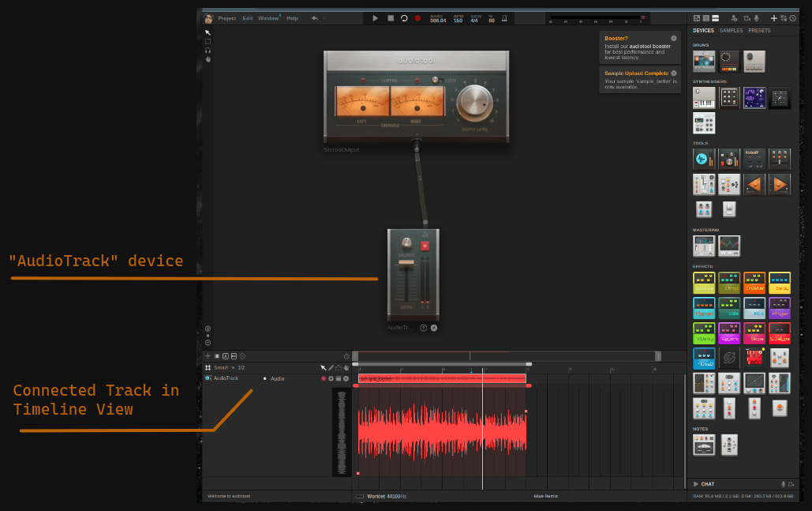Select the sample_better audio region header

(442, 379)
